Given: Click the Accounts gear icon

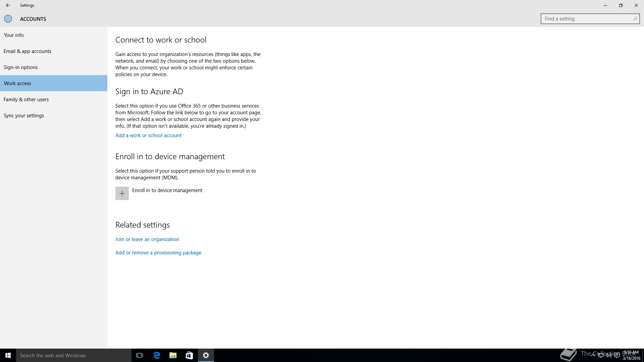Looking at the screenshot, I should coord(8,19).
